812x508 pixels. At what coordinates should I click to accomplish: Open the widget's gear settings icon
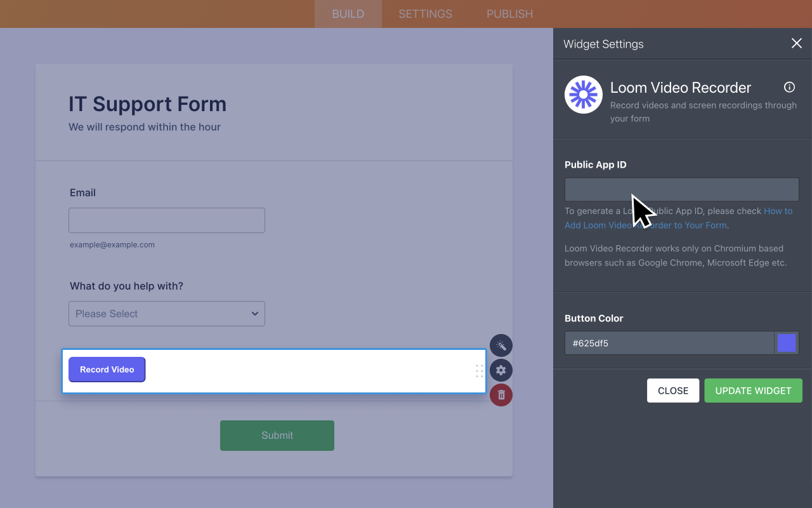coord(501,370)
